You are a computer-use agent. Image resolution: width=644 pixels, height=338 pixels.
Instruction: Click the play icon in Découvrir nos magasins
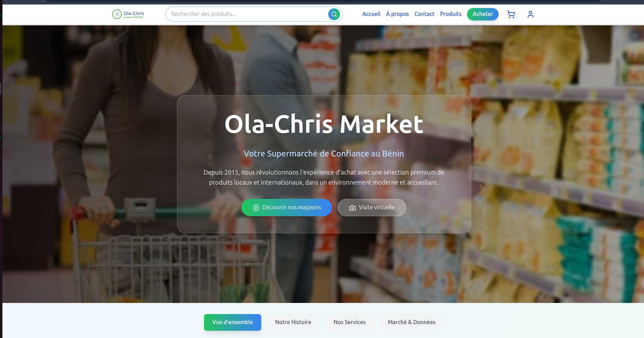coord(256,208)
